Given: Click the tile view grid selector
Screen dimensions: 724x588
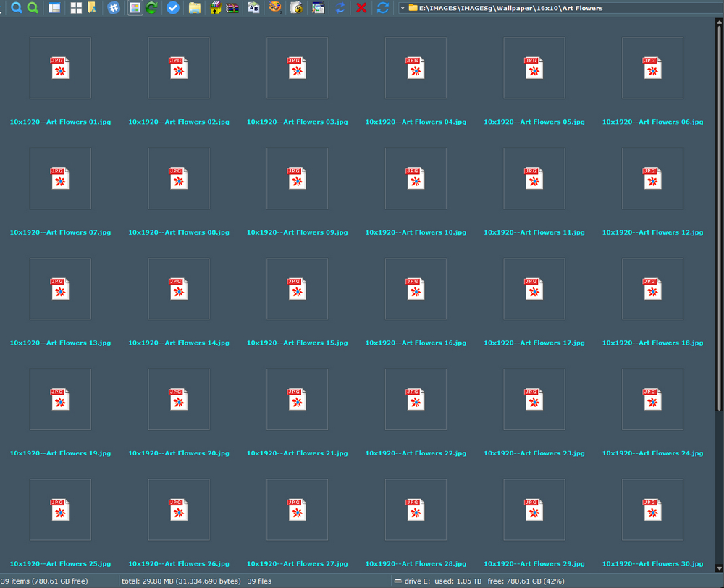Looking at the screenshot, I should click(x=77, y=8).
